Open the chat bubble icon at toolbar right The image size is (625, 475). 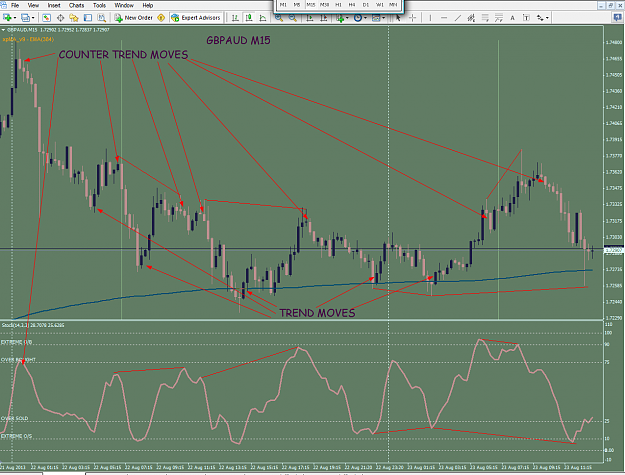click(617, 18)
